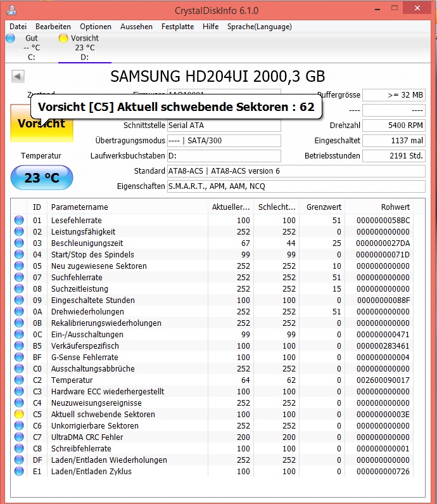
Task: Open the Aussehen menu
Action: coord(136,27)
